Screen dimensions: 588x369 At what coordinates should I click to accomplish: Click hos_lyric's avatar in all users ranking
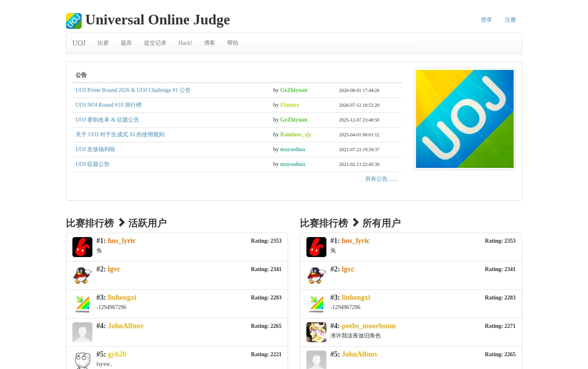click(x=316, y=247)
